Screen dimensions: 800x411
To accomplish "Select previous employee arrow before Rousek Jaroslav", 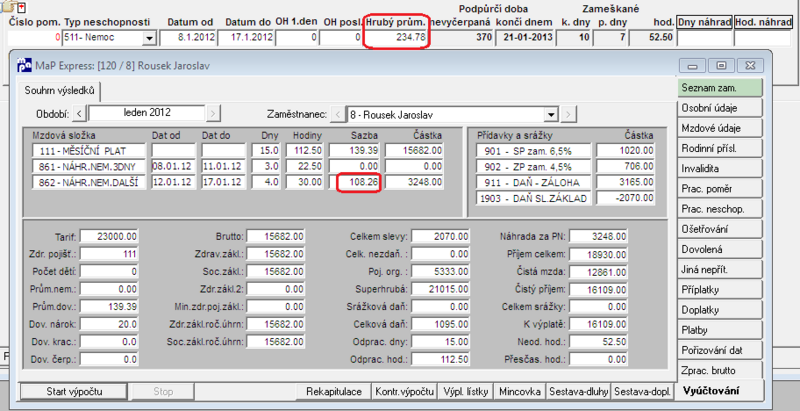I will (x=338, y=114).
